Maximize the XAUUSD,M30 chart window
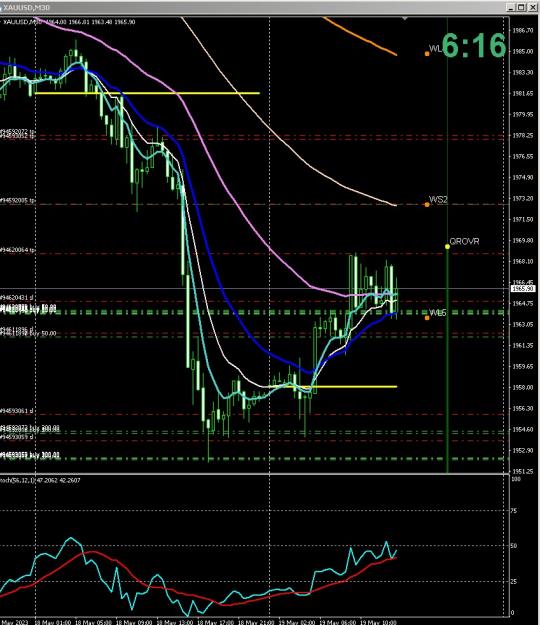The image size is (540, 625). click(x=522, y=8)
